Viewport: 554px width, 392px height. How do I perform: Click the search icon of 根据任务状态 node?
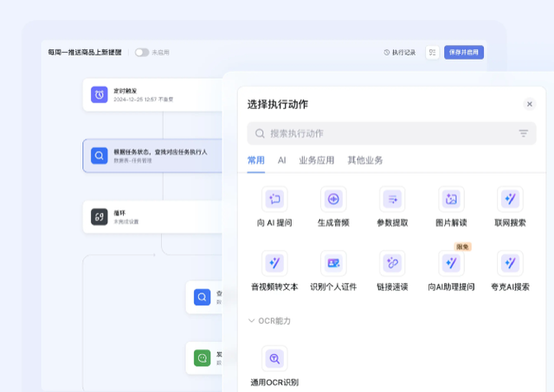click(100, 156)
